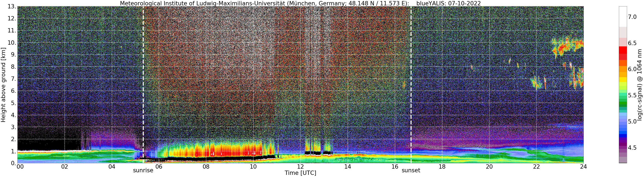
Task: Click the colorbar tick value 7.0
Action: coord(632,17)
